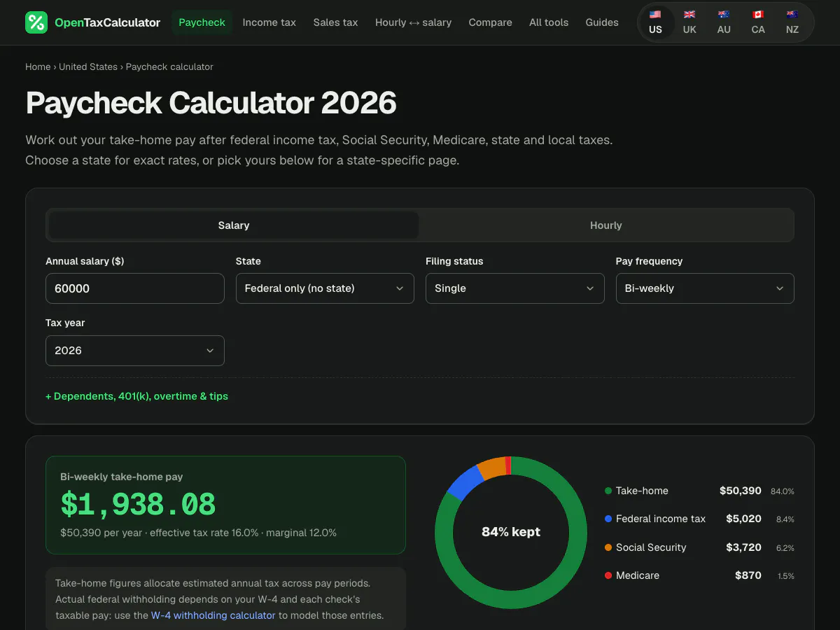840x630 pixels.
Task: Open the W-4 withholding calculator link
Action: (x=213, y=615)
